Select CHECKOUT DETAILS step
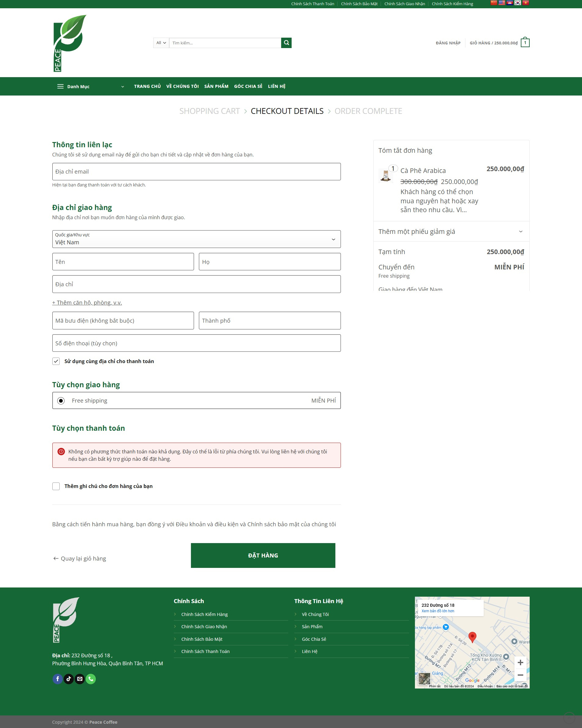Image resolution: width=582 pixels, height=728 pixels. point(287,111)
